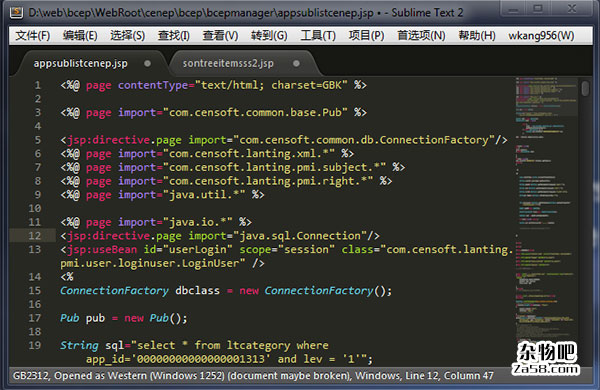Click line number 19 in the gutter

coord(35,345)
